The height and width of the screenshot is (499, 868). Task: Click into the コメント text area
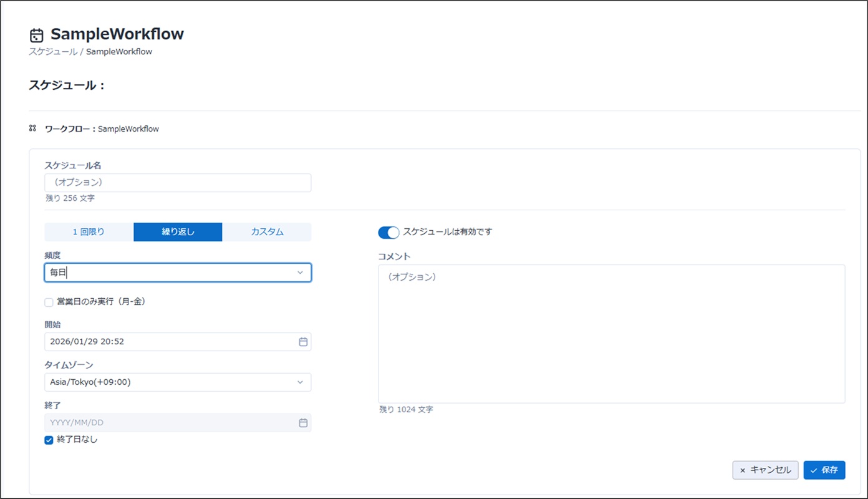(x=611, y=334)
